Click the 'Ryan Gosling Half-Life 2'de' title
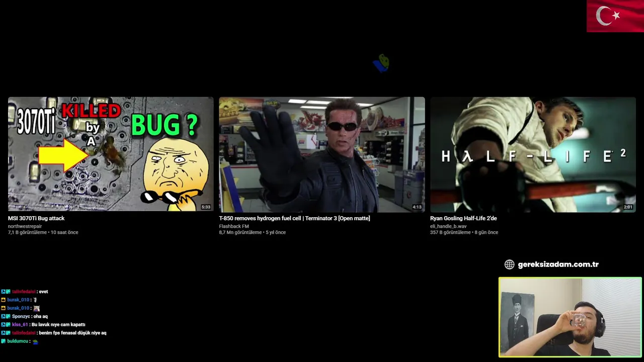This screenshot has width=644, height=362. pos(463,218)
